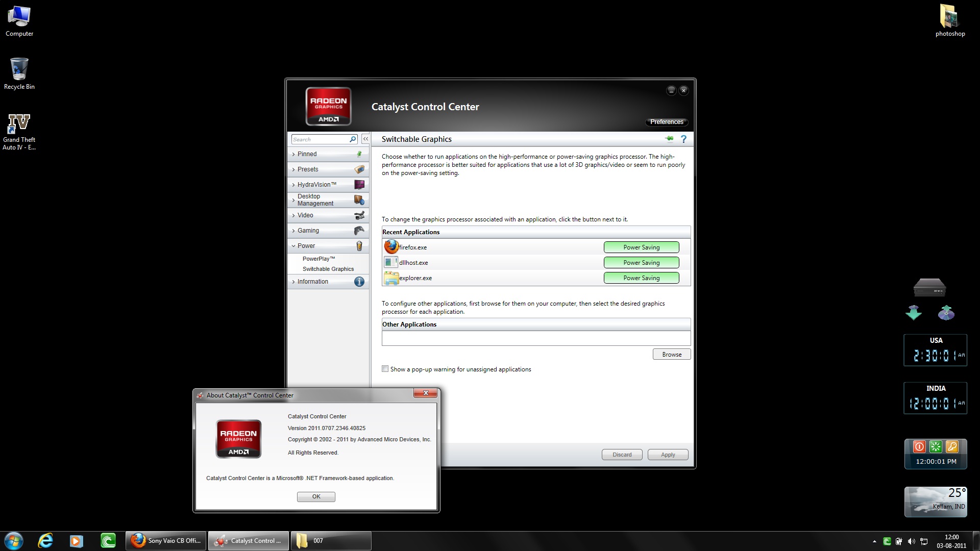This screenshot has width=980, height=551.
Task: Select Grand Theft Auto IV shortcut
Action: coord(19,132)
